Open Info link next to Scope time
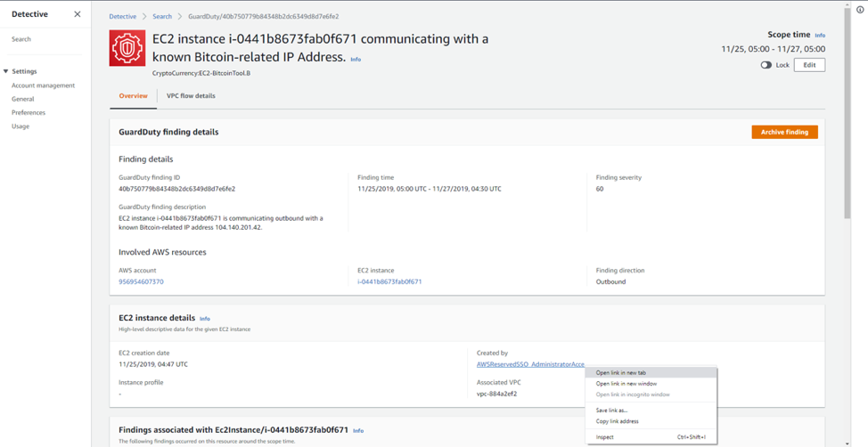Viewport: 868px width, 447px height. (x=820, y=36)
